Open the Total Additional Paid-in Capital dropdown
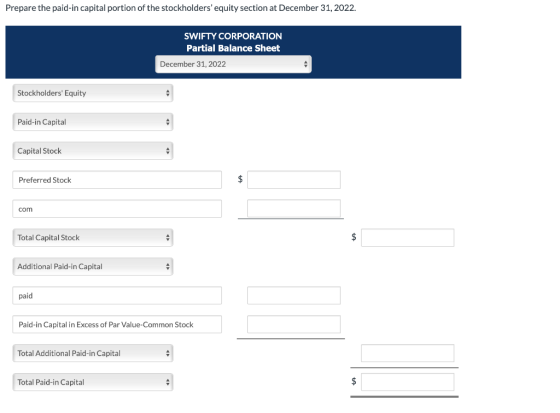 click(x=93, y=354)
